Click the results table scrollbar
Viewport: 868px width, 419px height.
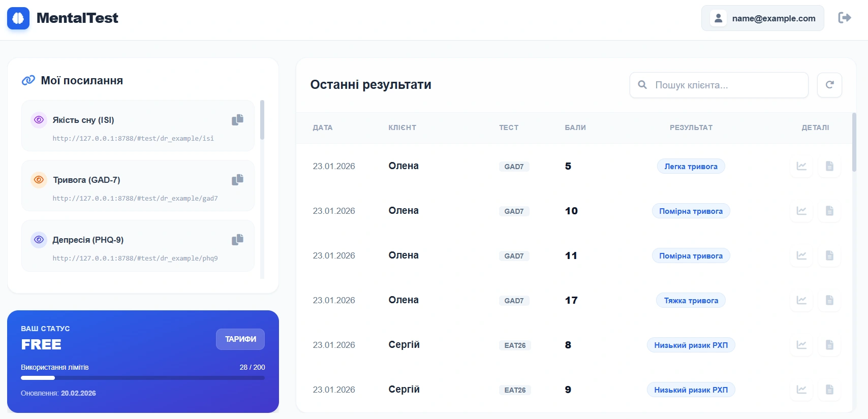(854, 142)
